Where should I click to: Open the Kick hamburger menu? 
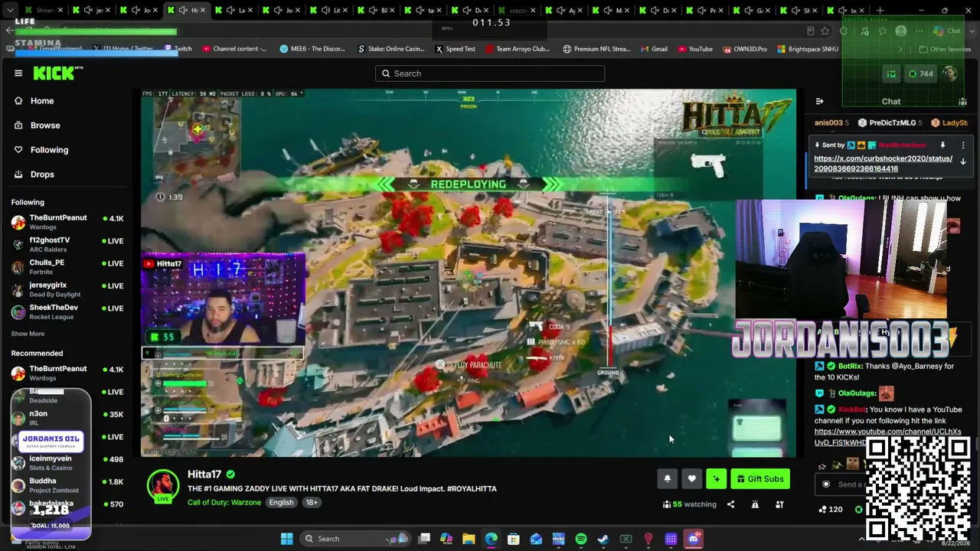pyautogui.click(x=18, y=73)
